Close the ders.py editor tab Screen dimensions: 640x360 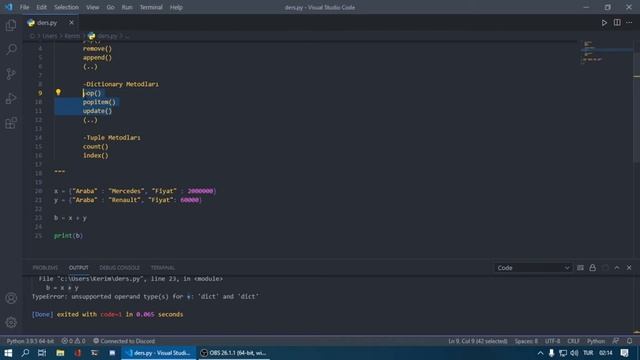click(71, 23)
